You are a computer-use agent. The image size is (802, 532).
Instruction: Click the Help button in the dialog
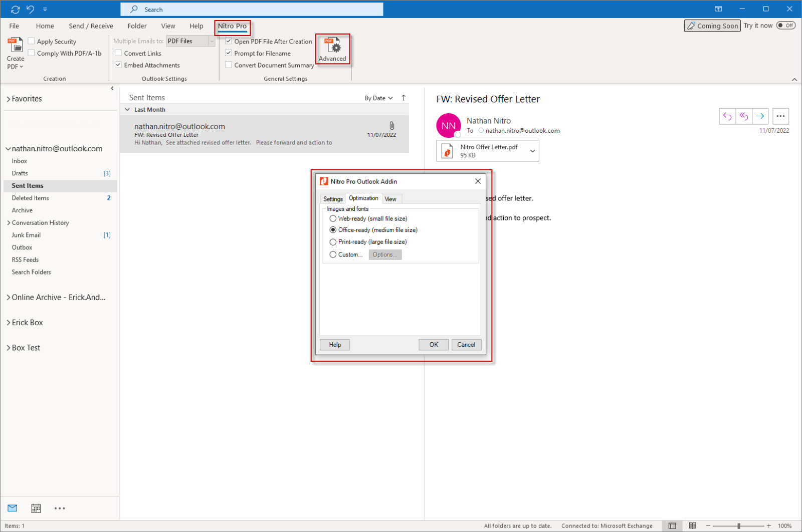334,345
